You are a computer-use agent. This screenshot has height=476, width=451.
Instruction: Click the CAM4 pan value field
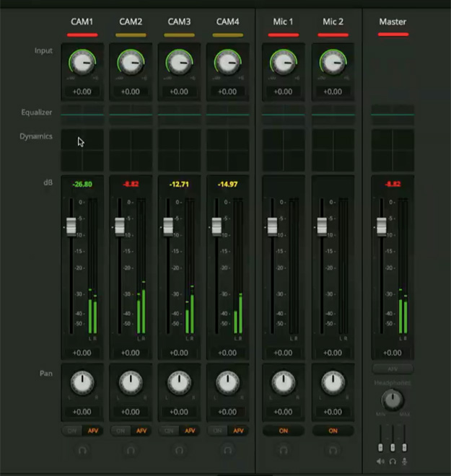tap(228, 412)
